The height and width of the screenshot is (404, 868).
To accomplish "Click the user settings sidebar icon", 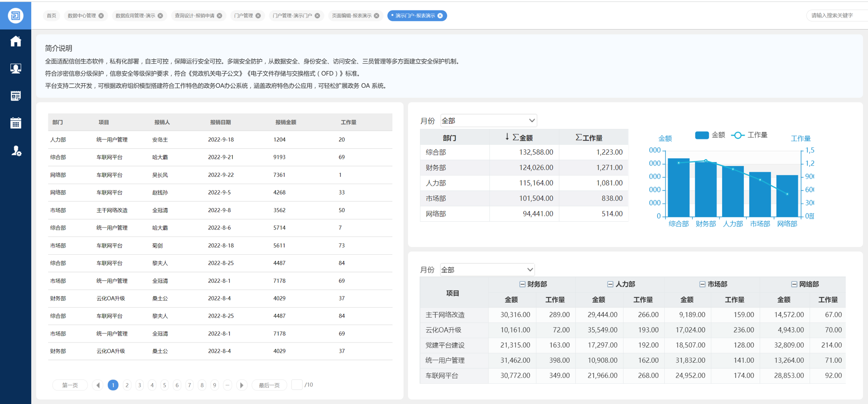I will pyautogui.click(x=16, y=151).
